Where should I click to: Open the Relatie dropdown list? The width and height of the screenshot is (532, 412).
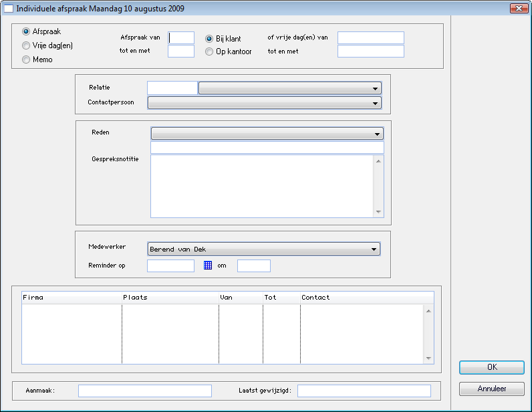point(290,88)
